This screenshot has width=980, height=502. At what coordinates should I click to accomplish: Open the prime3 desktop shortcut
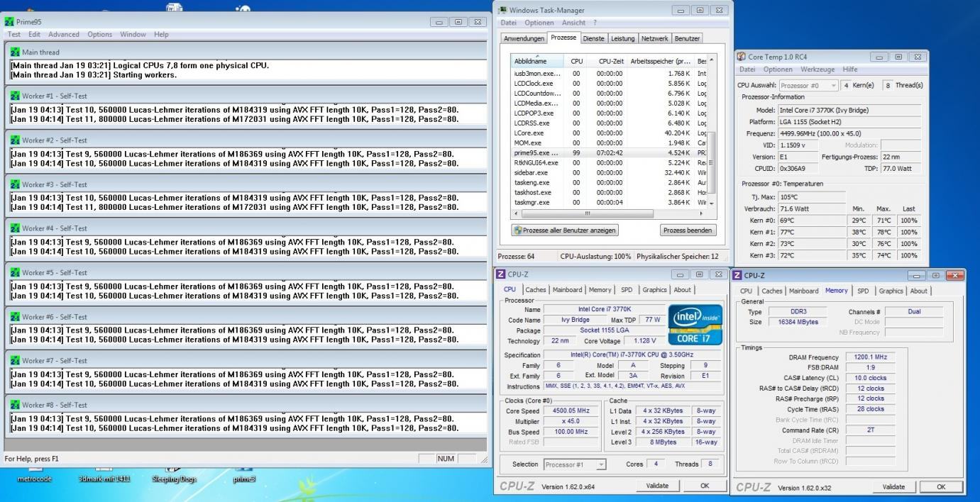244,475
